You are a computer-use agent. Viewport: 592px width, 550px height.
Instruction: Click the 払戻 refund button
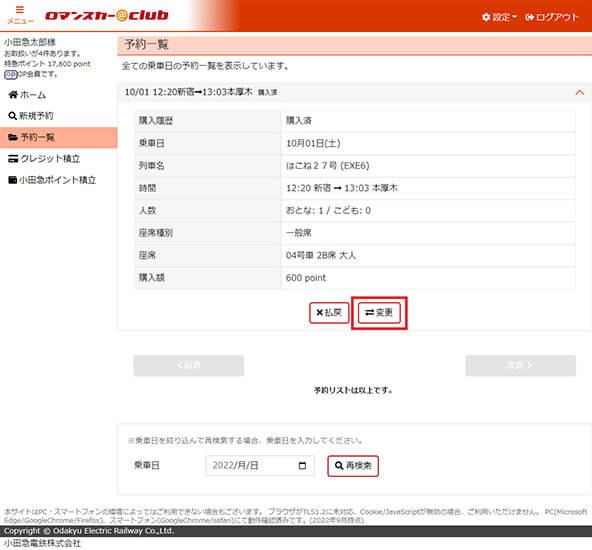(x=329, y=313)
